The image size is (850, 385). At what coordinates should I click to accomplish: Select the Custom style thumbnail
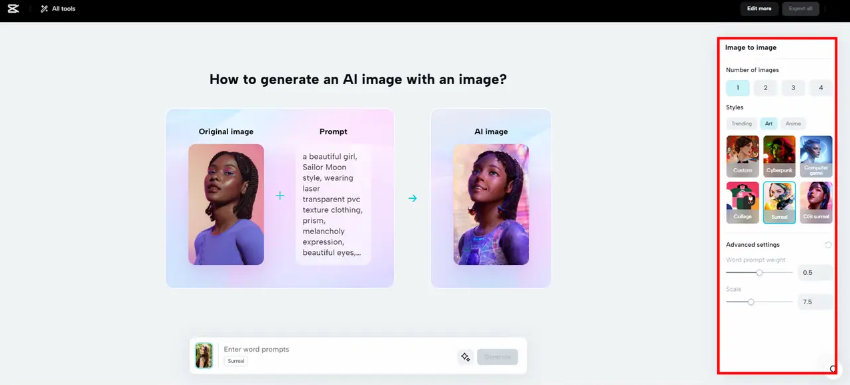[743, 156]
